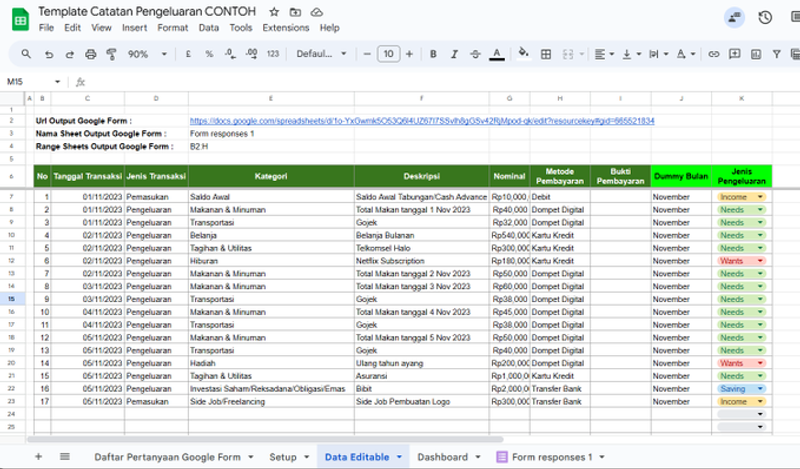800x469 pixels.
Task: Select cell 'Telkomsel Halo'
Action: tap(421, 248)
